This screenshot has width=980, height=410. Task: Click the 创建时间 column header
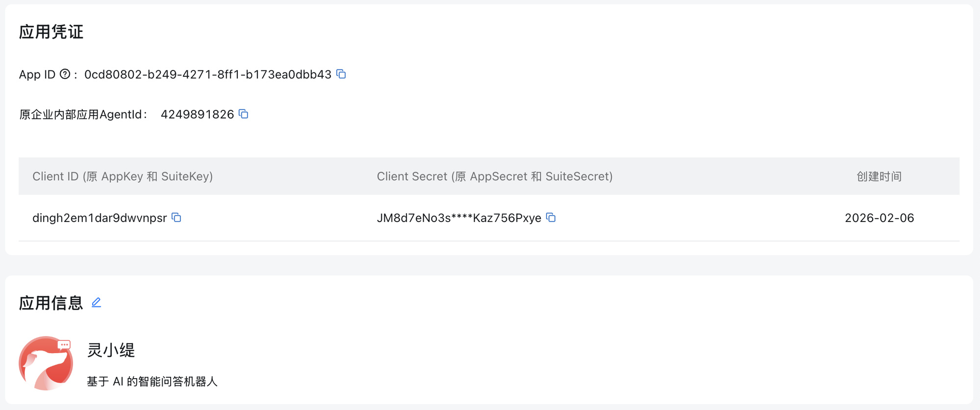tap(879, 176)
